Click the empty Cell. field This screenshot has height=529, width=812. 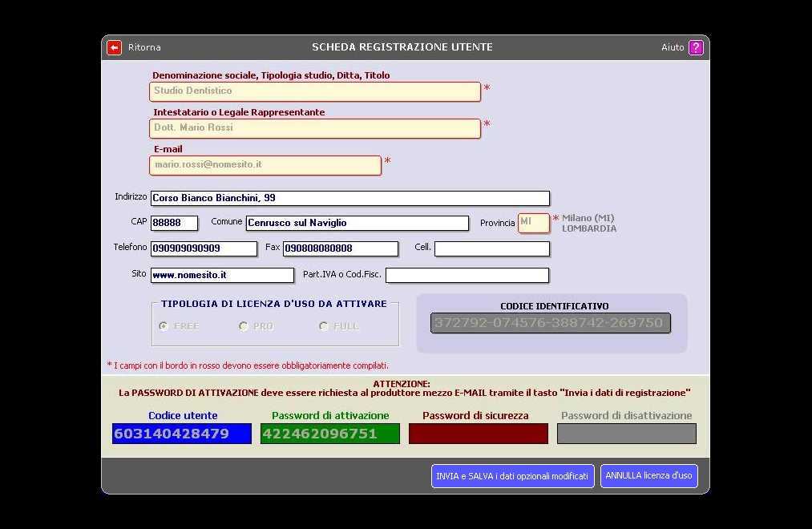pyautogui.click(x=492, y=248)
